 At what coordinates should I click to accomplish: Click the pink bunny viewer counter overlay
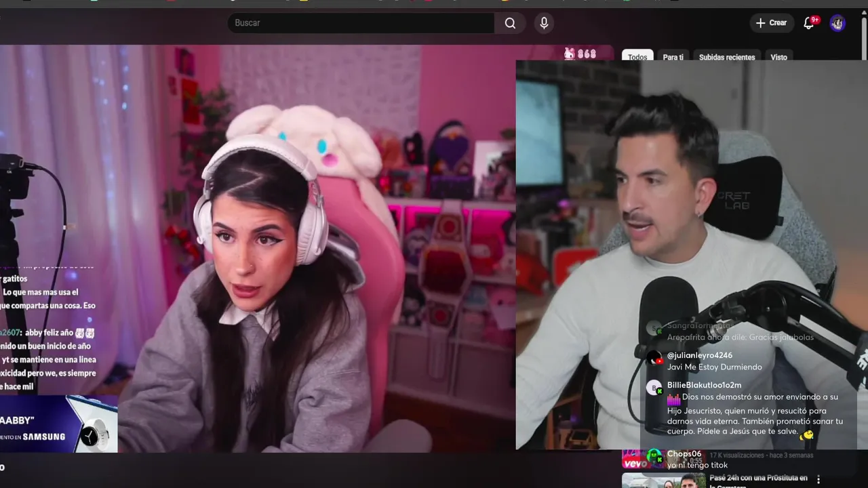[580, 54]
